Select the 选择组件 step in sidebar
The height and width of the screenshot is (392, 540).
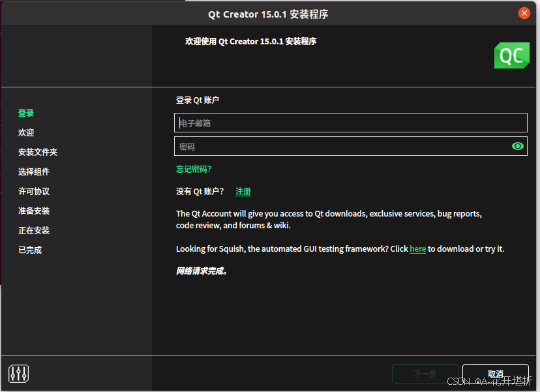pyautogui.click(x=34, y=172)
